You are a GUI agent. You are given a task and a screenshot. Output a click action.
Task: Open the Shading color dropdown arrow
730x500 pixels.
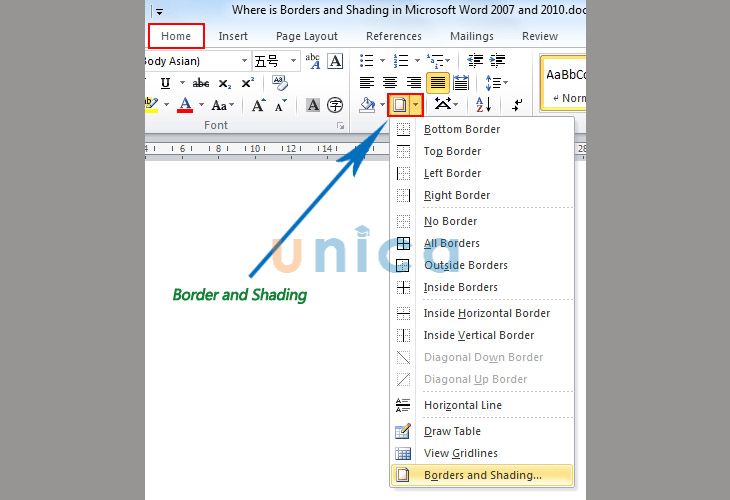pos(382,105)
